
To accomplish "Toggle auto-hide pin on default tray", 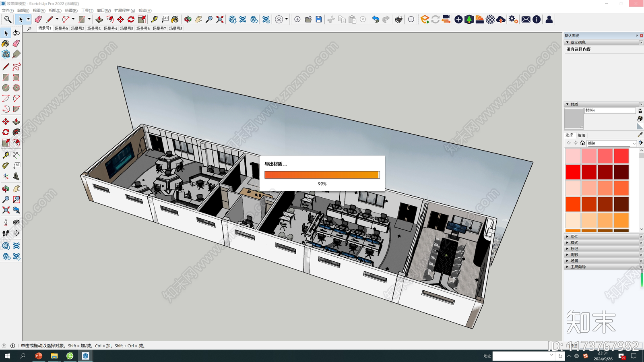I will tap(636, 35).
